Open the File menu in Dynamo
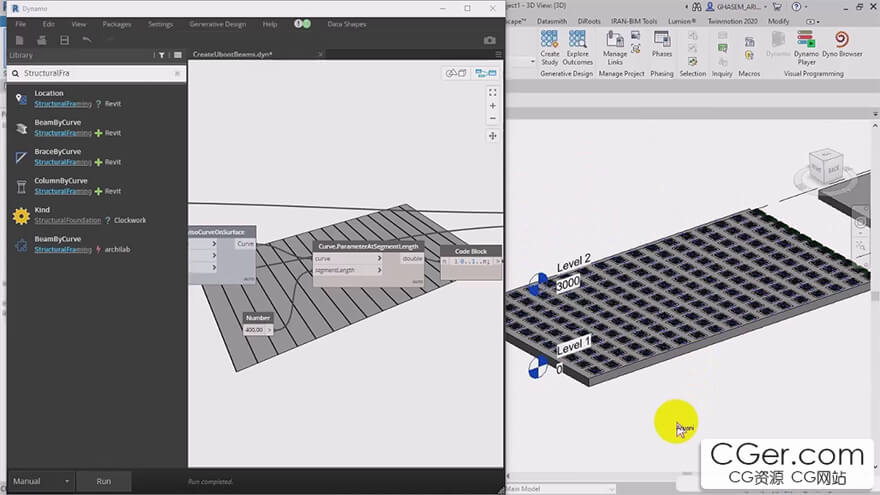Viewport: 880px width, 495px height. tap(21, 24)
